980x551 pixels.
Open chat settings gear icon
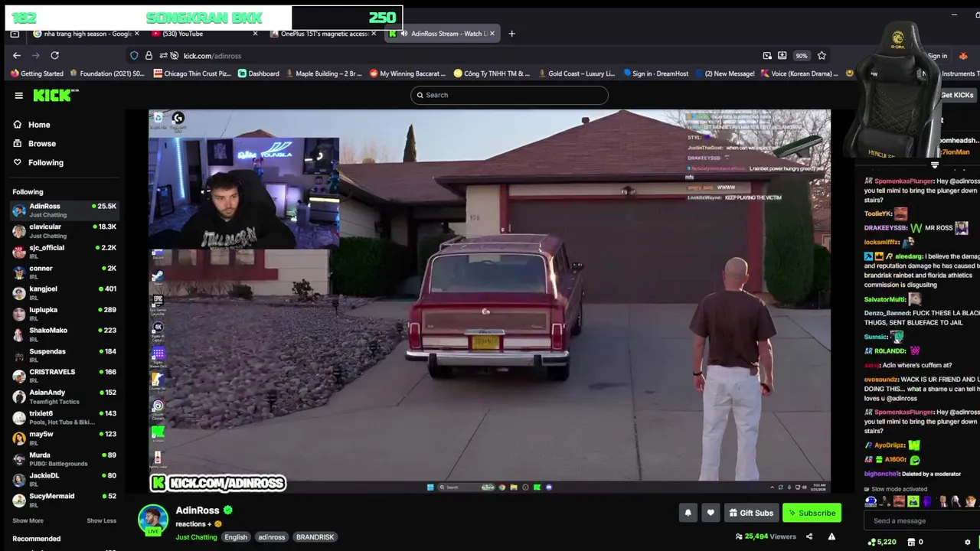point(967,542)
